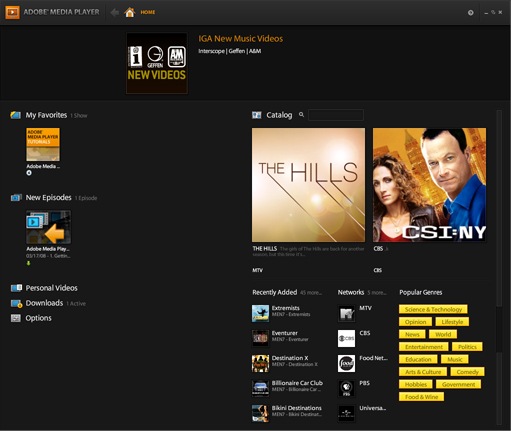Expand Networks list via 5 more link

(377, 293)
